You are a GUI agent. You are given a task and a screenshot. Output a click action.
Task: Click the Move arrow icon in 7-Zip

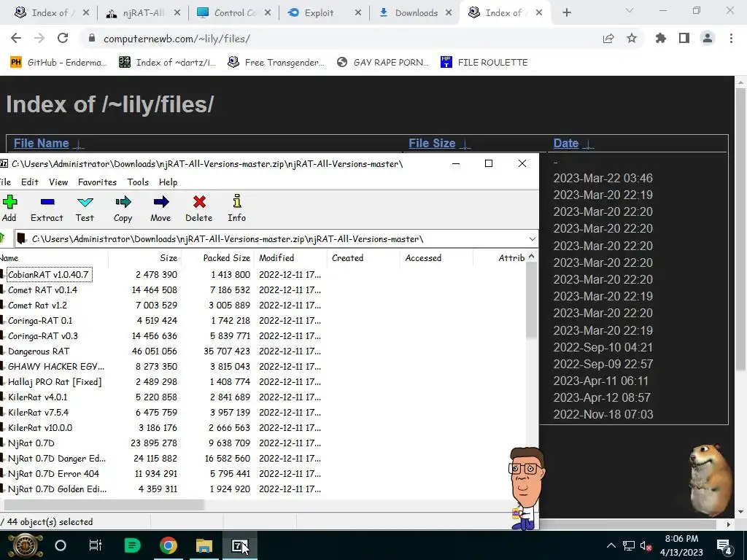pyautogui.click(x=161, y=202)
